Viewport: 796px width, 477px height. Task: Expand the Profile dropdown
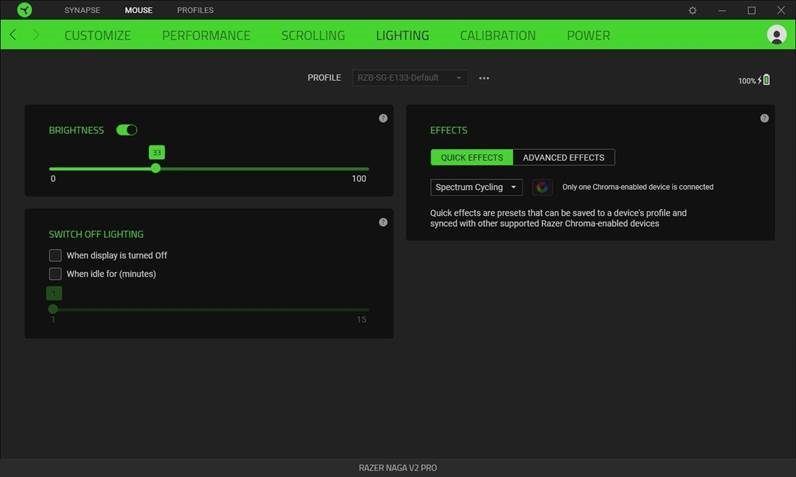pos(410,78)
